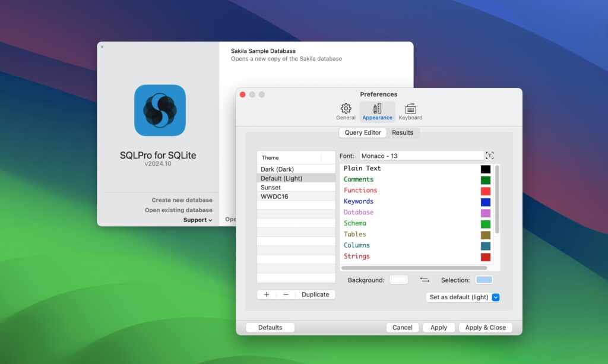Viewport: 608px width, 364px height.
Task: Open the font picker icon beside Monaco
Action: point(489,155)
